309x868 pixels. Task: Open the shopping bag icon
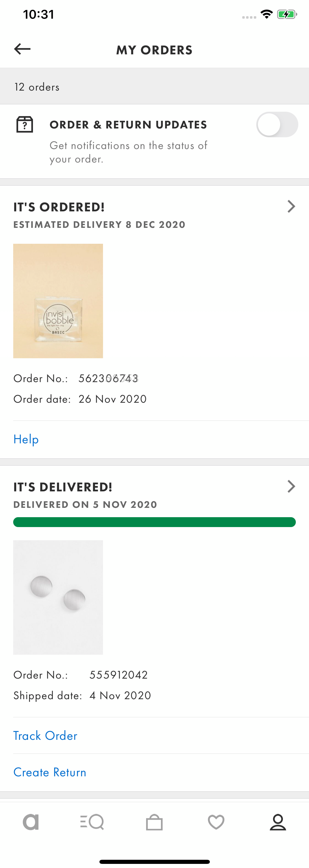tap(154, 822)
